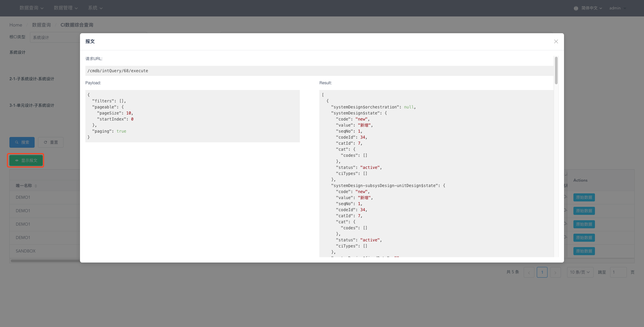Click the 重置 reset button
Image resolution: width=644 pixels, height=327 pixels.
pyautogui.click(x=51, y=142)
